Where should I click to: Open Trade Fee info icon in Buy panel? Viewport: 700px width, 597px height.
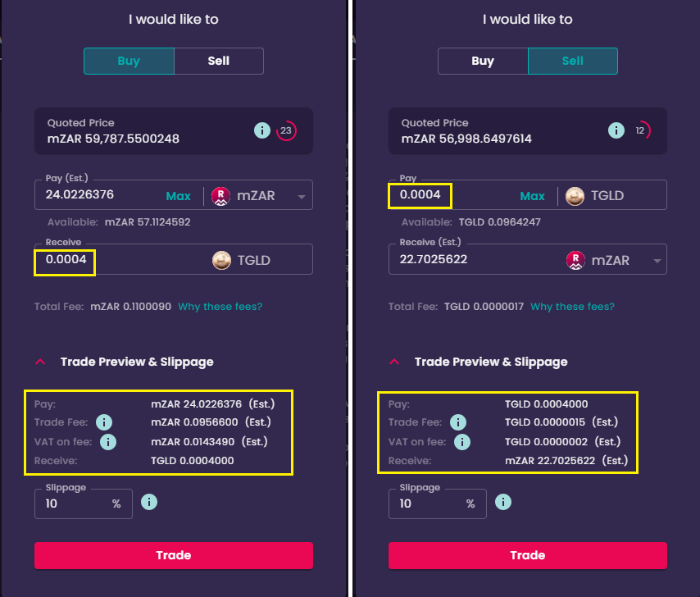click(104, 422)
